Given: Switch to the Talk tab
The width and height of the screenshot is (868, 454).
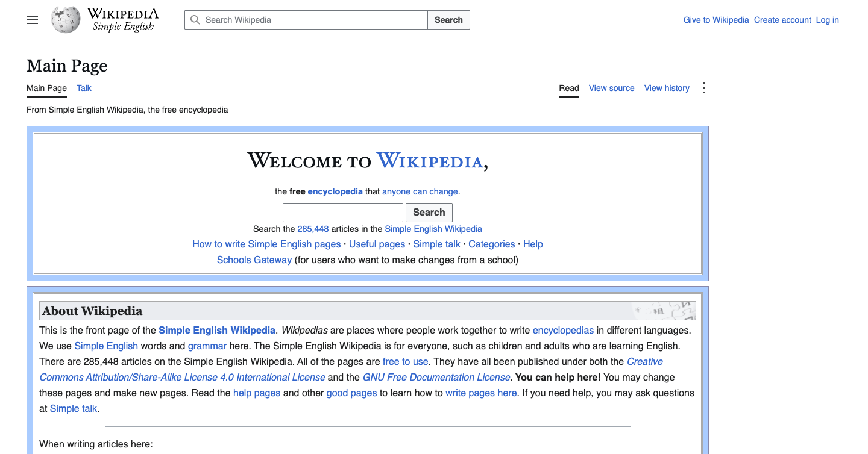Looking at the screenshot, I should pos(84,88).
